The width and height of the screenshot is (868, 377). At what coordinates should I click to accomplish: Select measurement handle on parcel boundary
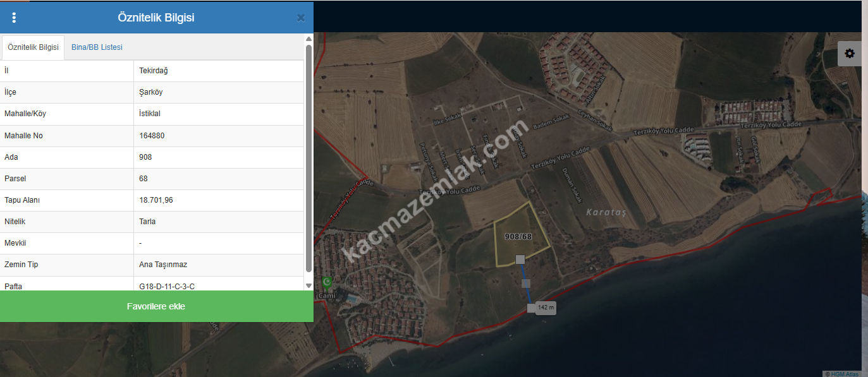click(520, 260)
